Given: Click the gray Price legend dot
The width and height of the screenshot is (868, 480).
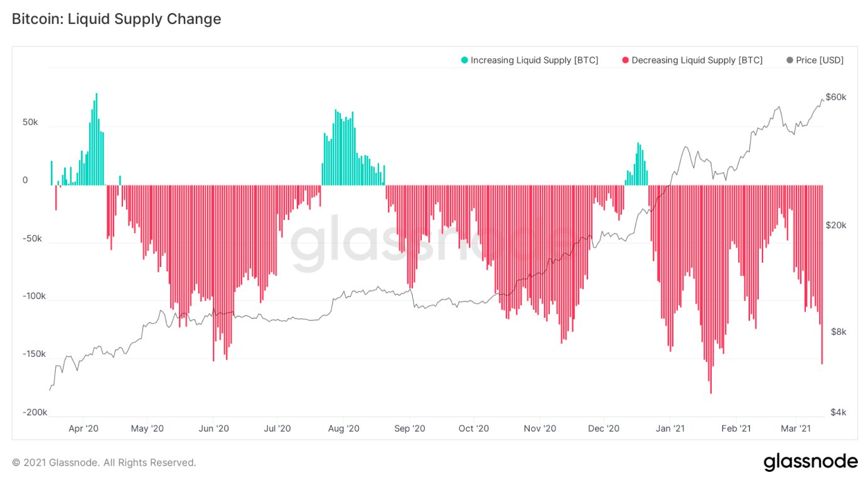Looking at the screenshot, I should click(x=790, y=60).
